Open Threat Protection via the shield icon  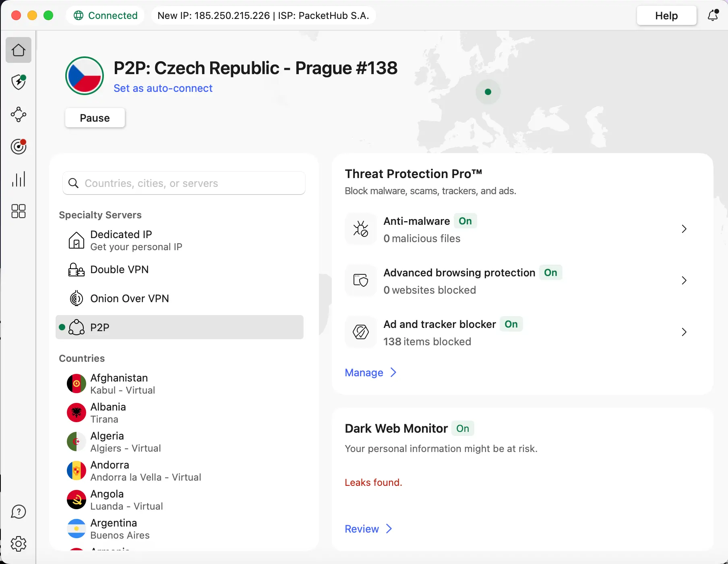[18, 82]
